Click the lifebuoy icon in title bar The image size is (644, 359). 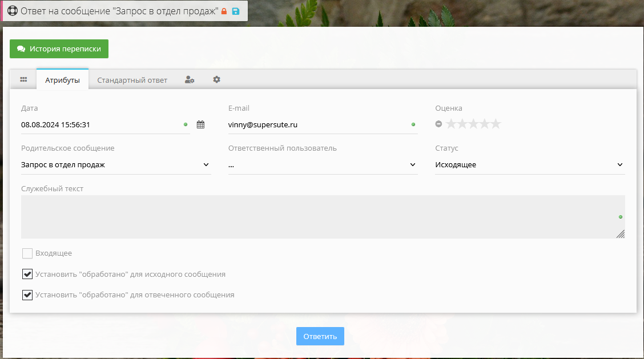point(12,11)
